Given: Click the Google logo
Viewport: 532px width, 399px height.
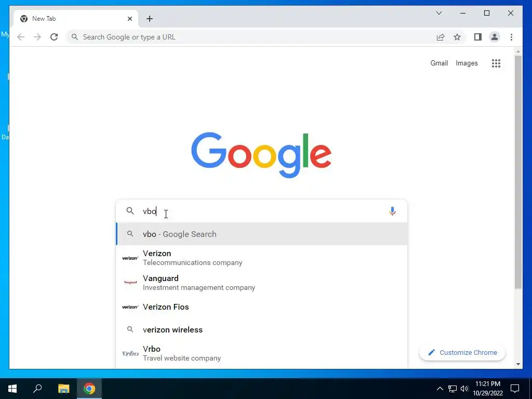Looking at the screenshot, I should point(261,155).
